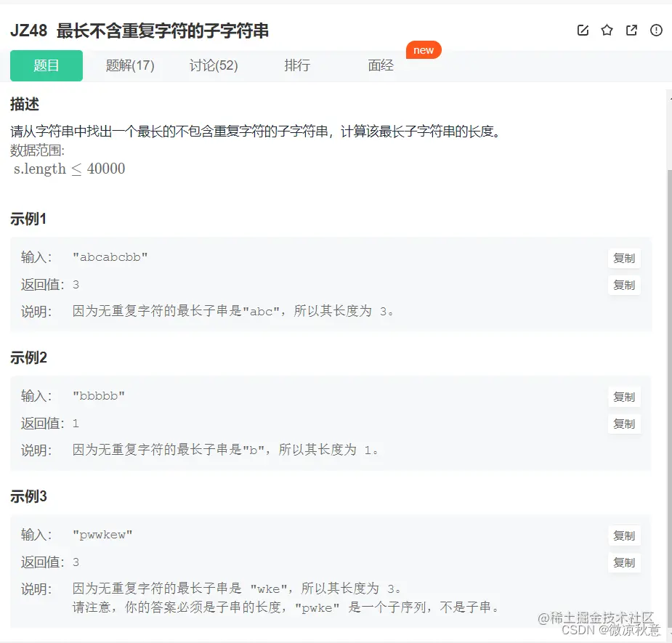Viewport: 672px width, 643px height.
Task: Click the edit feedback icon top right
Action: click(x=582, y=30)
